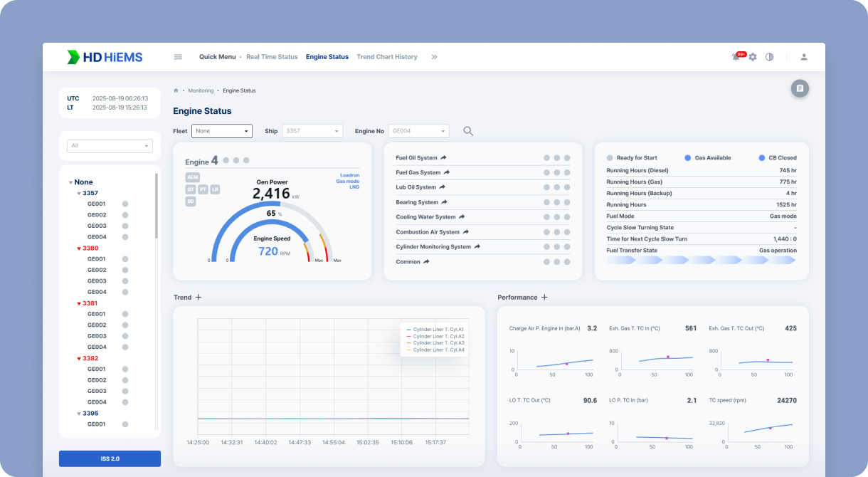
Task: Click the ISS 2.0 button
Action: [110, 458]
